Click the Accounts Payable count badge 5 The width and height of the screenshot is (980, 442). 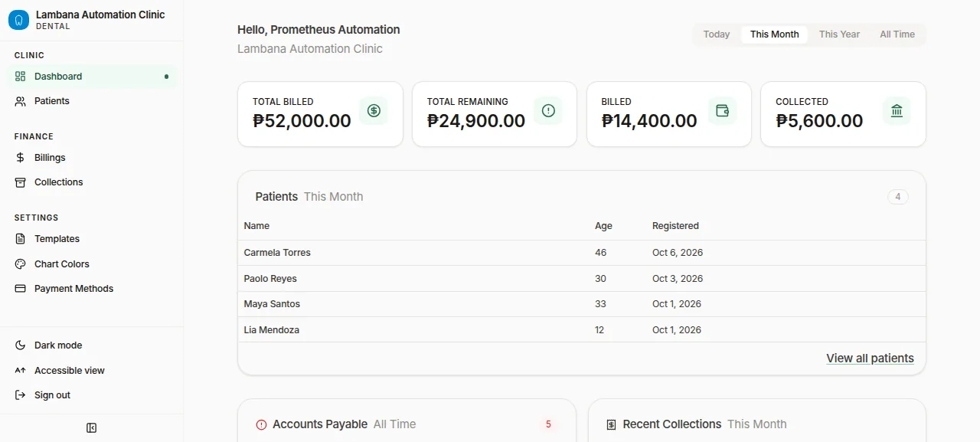tap(548, 424)
